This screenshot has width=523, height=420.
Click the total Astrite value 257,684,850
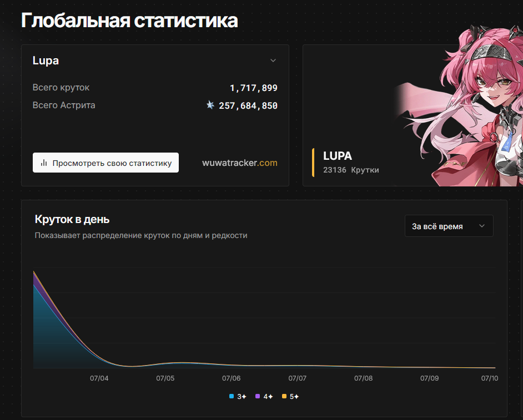[x=248, y=105]
